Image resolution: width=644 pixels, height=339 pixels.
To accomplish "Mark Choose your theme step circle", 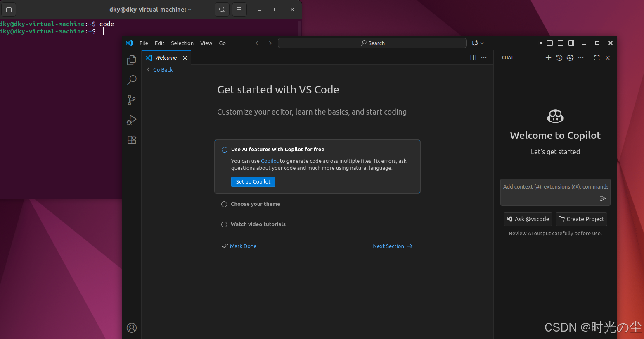I will point(224,204).
